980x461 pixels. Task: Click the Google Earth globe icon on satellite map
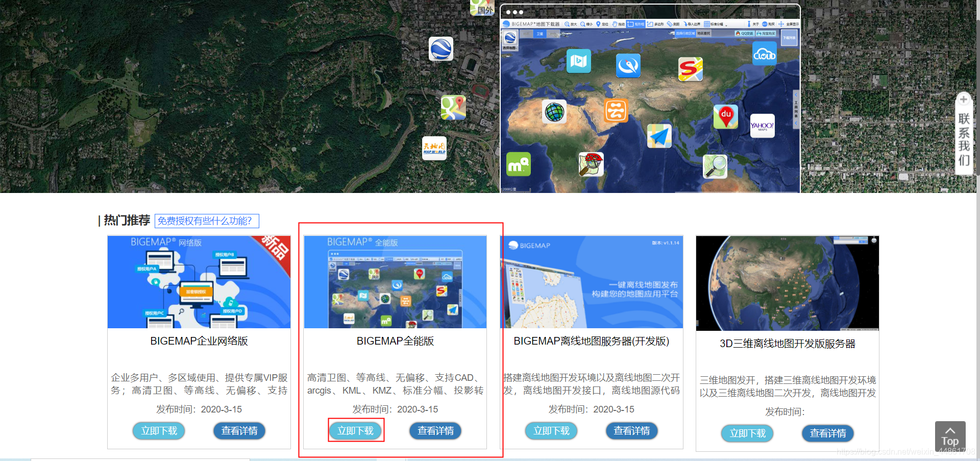pyautogui.click(x=440, y=50)
